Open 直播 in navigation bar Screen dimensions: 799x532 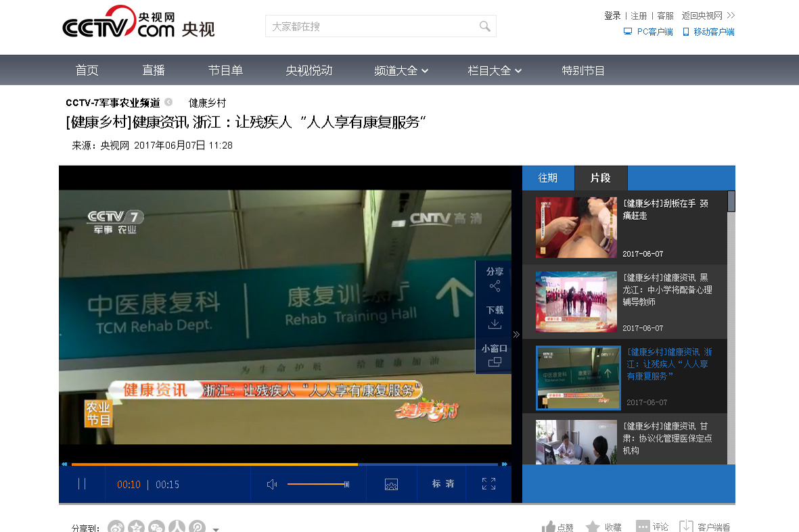tap(154, 70)
